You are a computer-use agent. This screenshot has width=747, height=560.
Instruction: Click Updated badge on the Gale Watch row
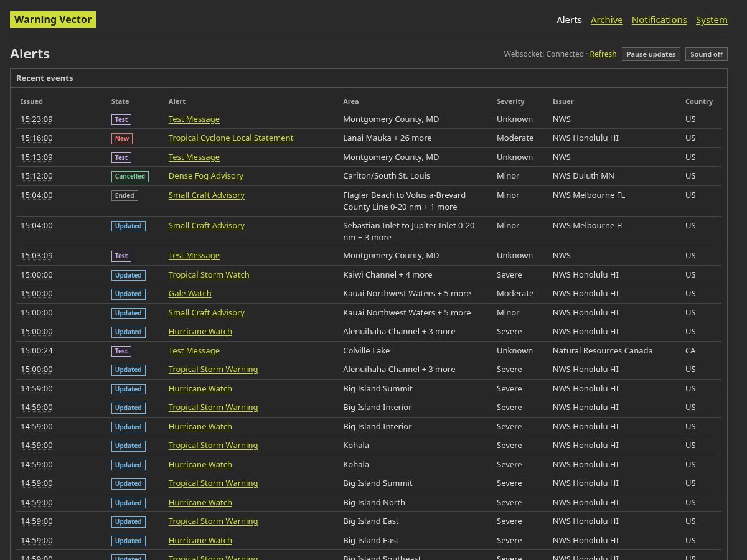point(128,294)
